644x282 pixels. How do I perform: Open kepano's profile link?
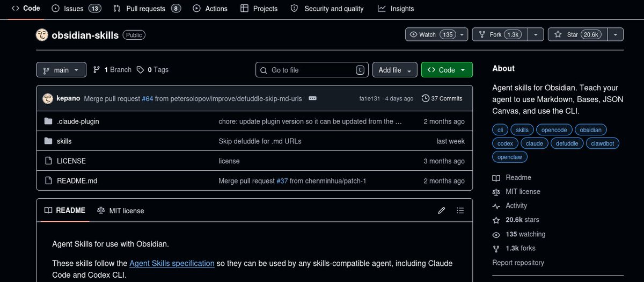point(69,99)
